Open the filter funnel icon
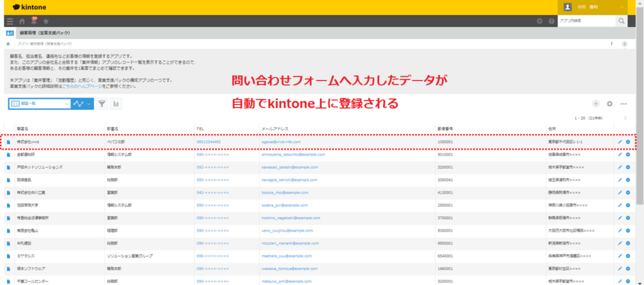 pyautogui.click(x=102, y=104)
